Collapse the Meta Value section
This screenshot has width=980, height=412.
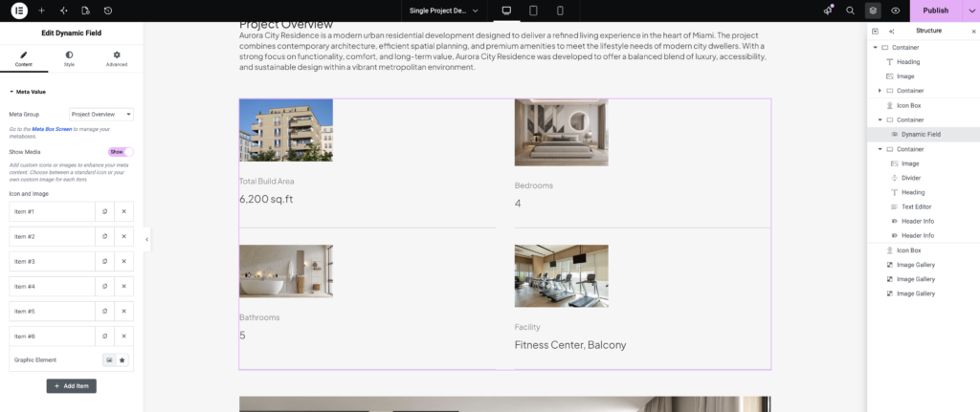click(x=28, y=92)
